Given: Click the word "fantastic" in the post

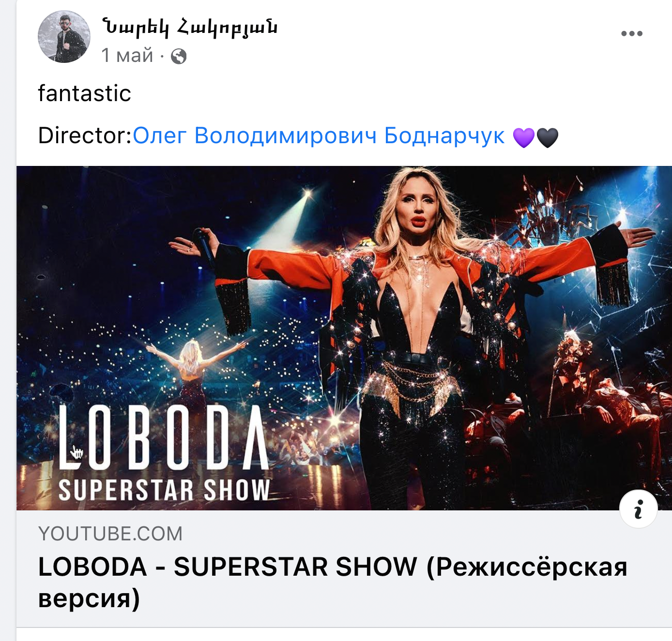Looking at the screenshot, I should [85, 93].
